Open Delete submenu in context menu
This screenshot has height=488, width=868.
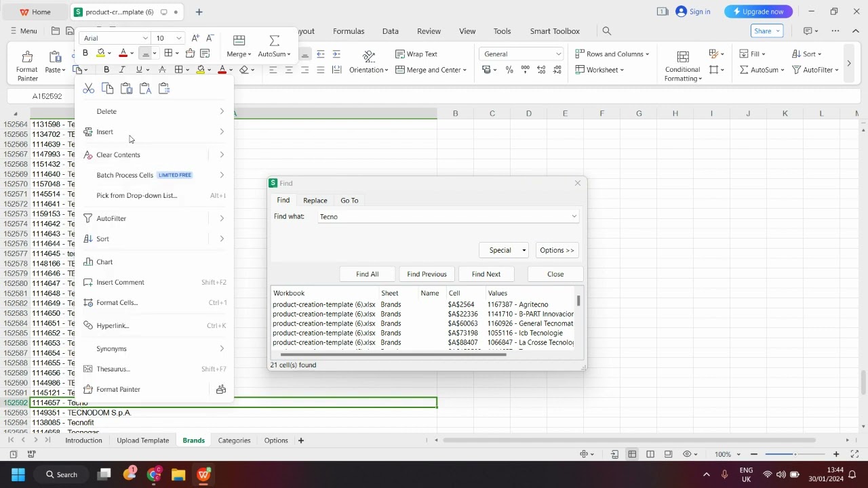pyautogui.click(x=155, y=111)
